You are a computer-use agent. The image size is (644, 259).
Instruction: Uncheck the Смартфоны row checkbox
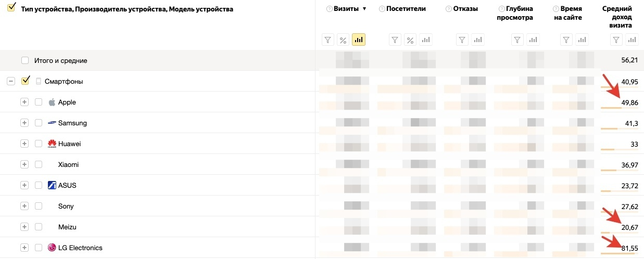tap(25, 81)
